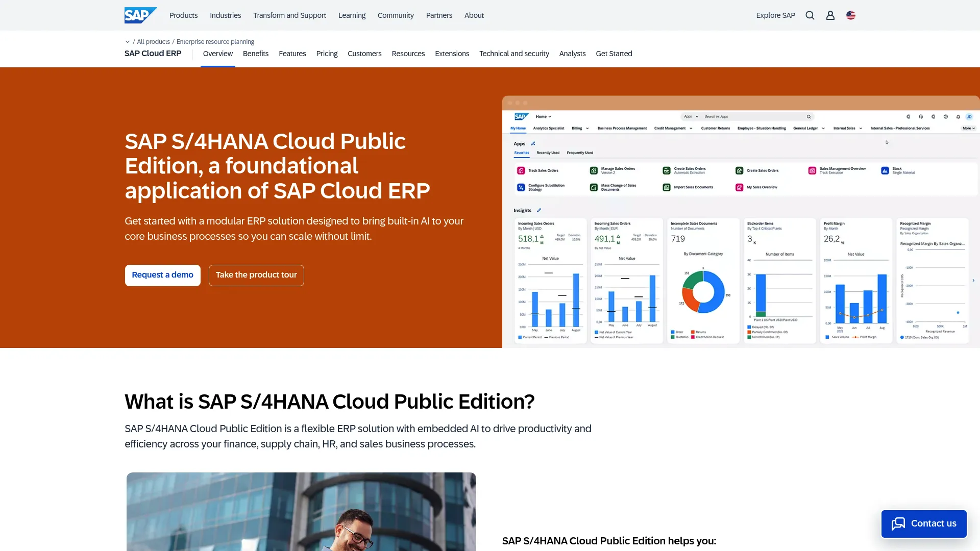The image size is (980, 551).
Task: Click the Request a demo button
Action: click(162, 275)
